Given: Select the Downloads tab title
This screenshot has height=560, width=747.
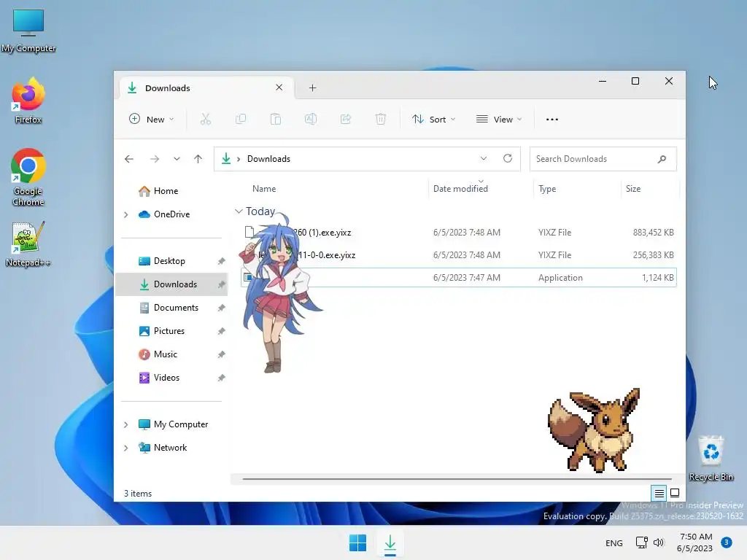Looking at the screenshot, I should (167, 88).
